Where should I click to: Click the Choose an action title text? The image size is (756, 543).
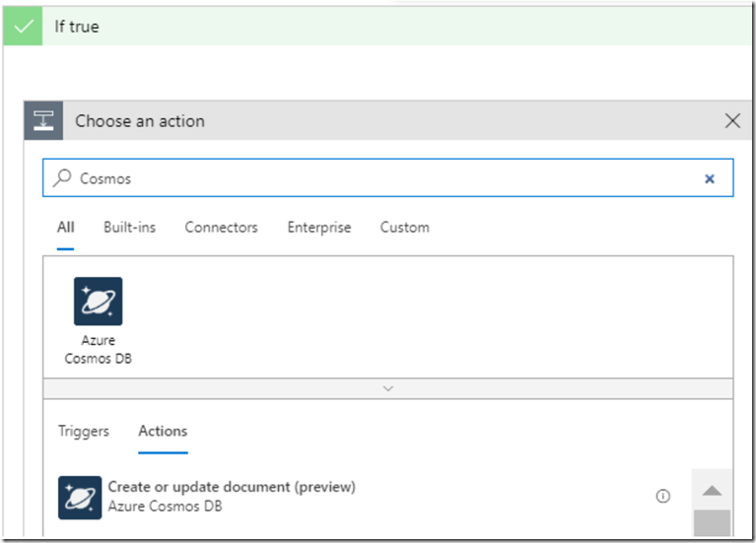pos(140,121)
